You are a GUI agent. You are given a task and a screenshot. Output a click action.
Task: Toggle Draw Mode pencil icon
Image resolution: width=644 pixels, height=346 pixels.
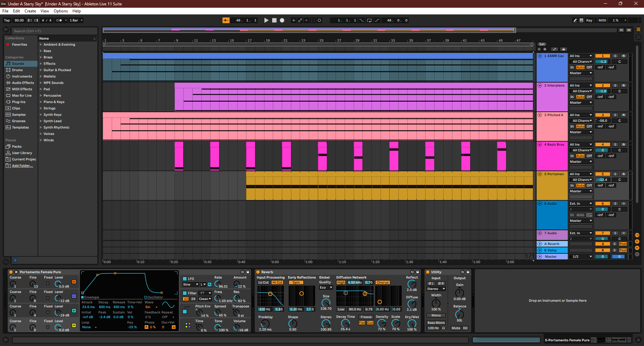coord(575,20)
